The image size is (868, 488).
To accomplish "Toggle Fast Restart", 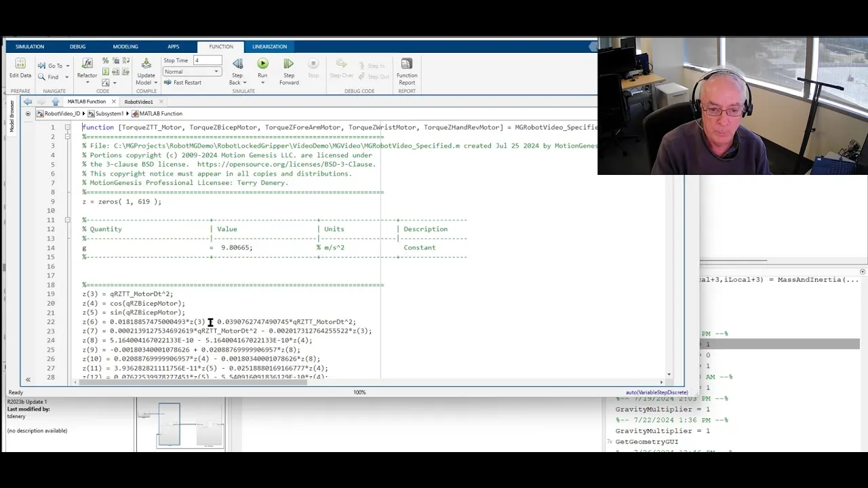I will click(x=182, y=83).
